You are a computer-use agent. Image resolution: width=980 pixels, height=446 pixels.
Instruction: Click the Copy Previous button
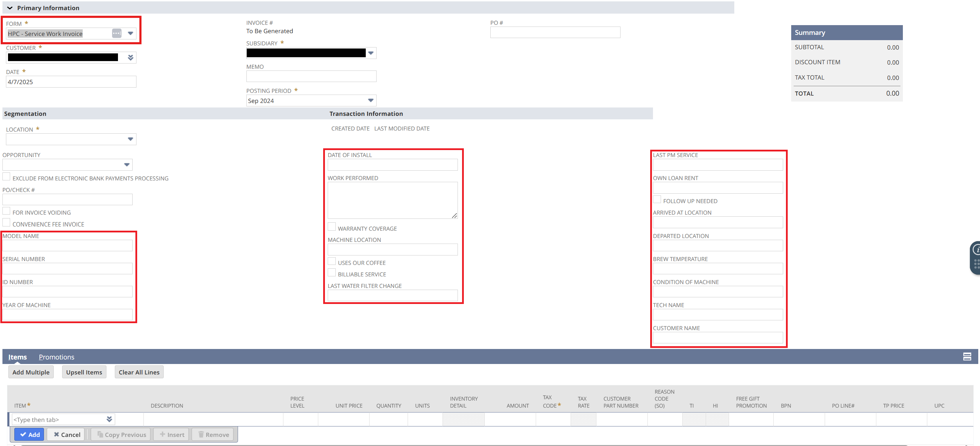pyautogui.click(x=121, y=434)
